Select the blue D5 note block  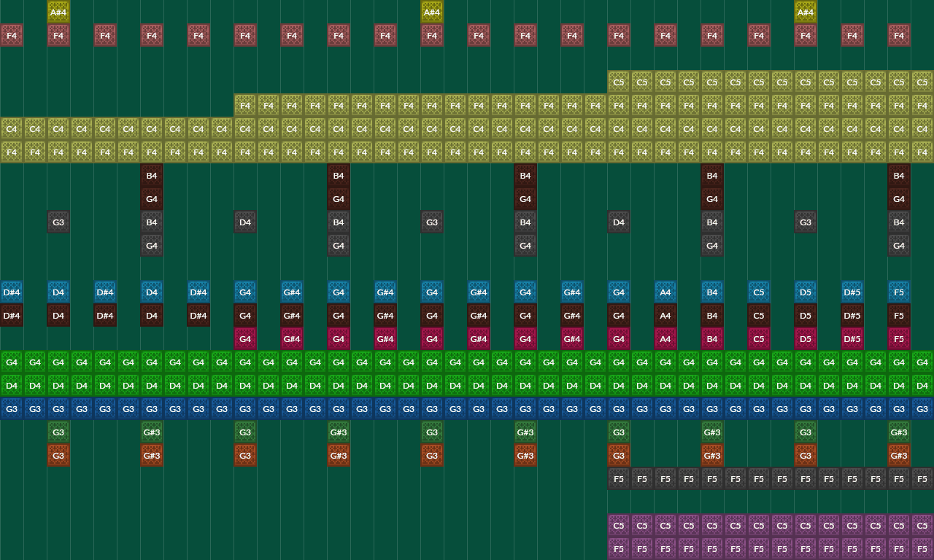pos(806,292)
